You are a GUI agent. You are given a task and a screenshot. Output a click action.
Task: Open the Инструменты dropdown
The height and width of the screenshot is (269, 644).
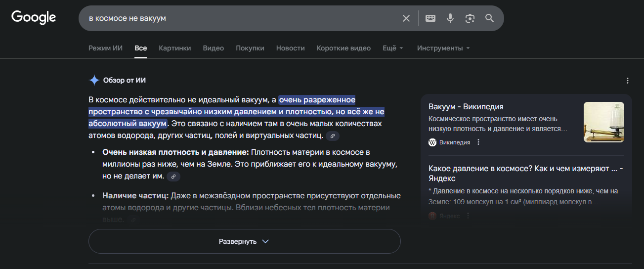point(443,48)
